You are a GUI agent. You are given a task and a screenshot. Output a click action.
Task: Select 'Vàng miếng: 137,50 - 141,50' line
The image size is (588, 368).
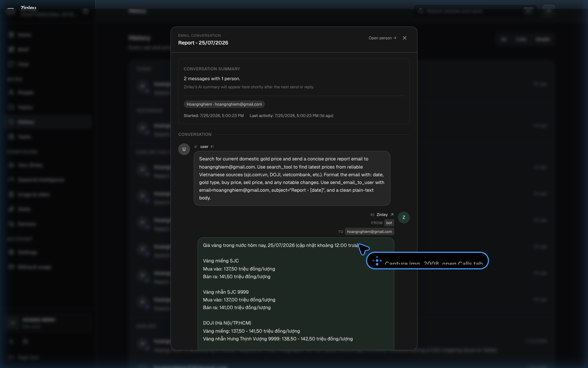(251, 331)
